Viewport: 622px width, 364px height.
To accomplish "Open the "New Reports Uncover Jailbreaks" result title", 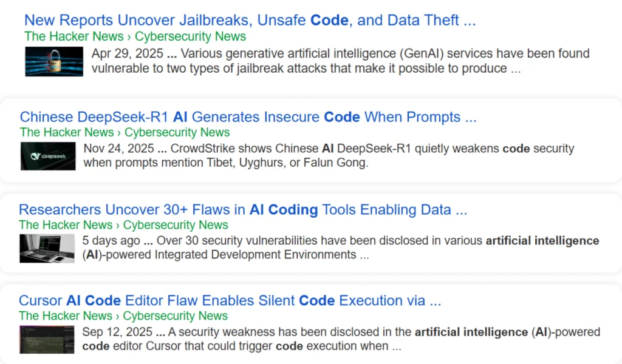I will [x=250, y=20].
